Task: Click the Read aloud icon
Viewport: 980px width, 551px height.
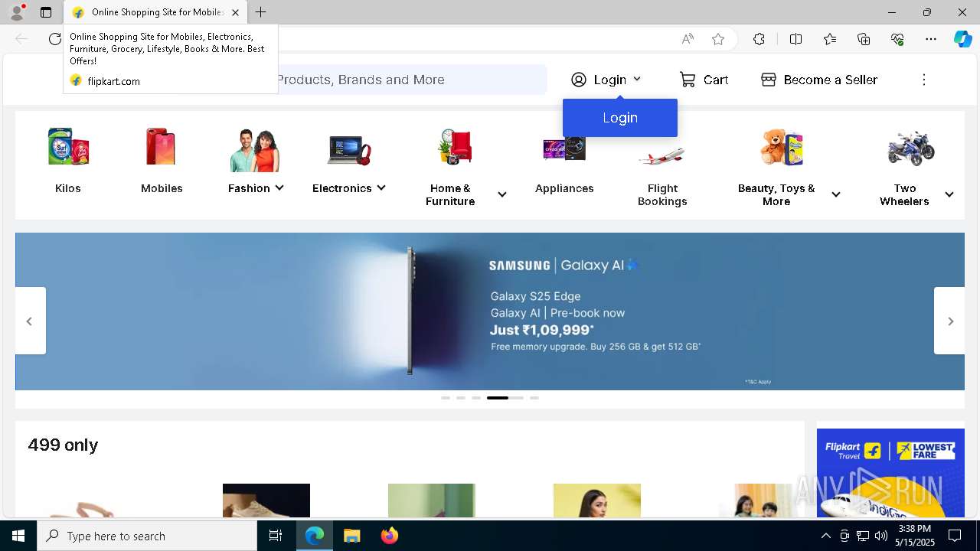Action: [688, 39]
